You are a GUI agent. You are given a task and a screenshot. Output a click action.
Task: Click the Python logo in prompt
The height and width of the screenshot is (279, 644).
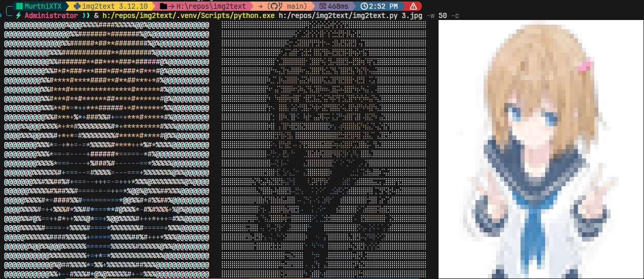click(77, 6)
